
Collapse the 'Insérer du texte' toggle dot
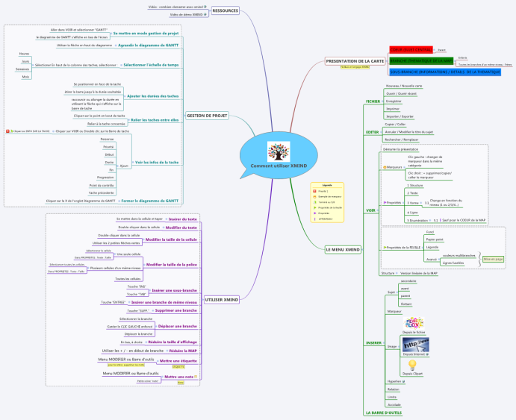[167, 219]
